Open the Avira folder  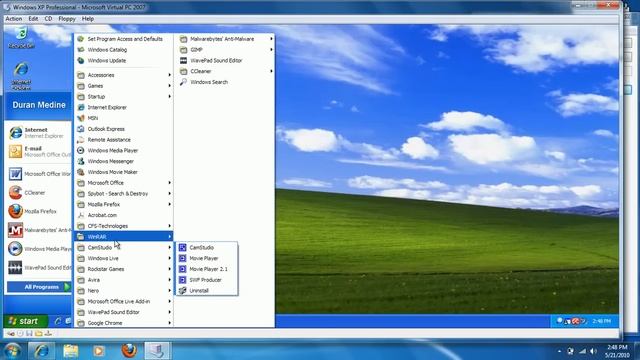coord(124,280)
